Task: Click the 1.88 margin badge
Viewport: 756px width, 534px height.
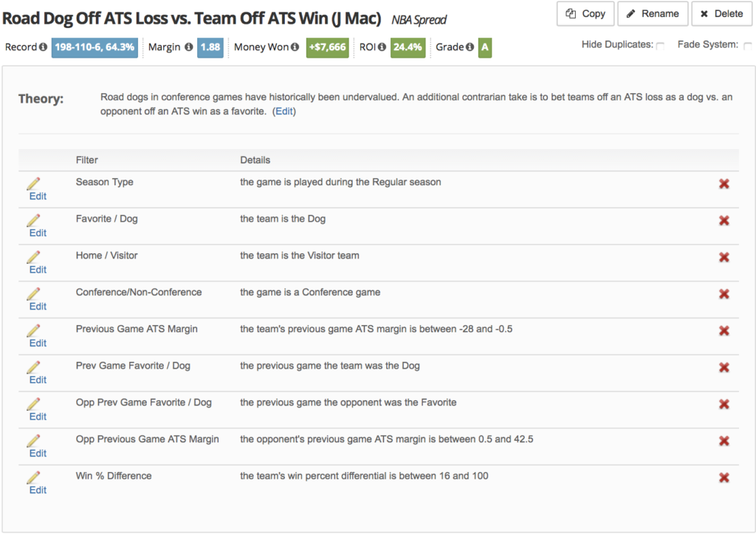Action: coord(210,47)
